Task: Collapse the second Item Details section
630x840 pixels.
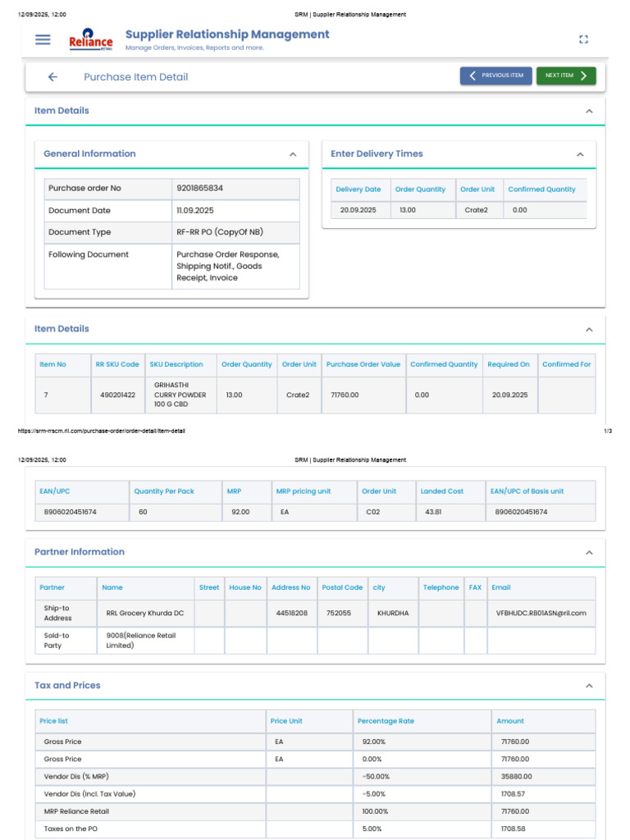Action: coord(589,330)
